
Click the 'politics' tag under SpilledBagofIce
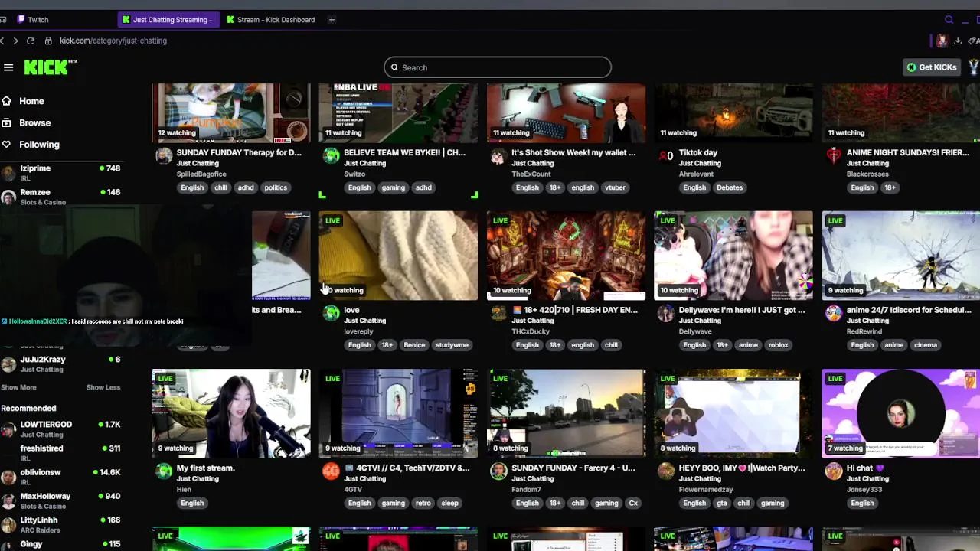pos(276,187)
